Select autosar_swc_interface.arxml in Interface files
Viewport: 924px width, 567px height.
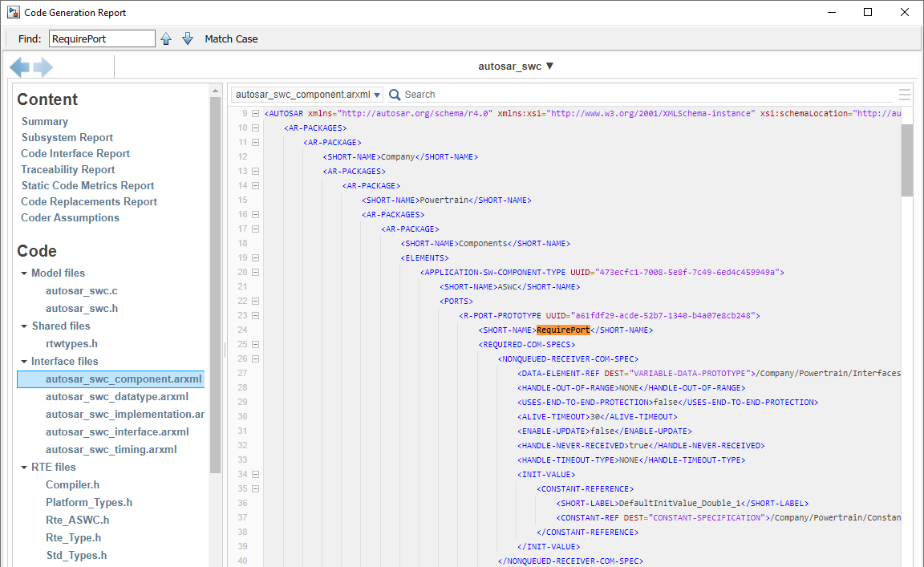coord(117,431)
